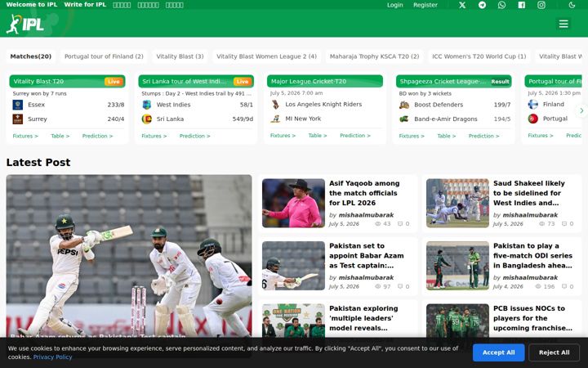Click the MI New York logo
Image resolution: width=588 pixels, height=368 pixels.
tap(275, 119)
